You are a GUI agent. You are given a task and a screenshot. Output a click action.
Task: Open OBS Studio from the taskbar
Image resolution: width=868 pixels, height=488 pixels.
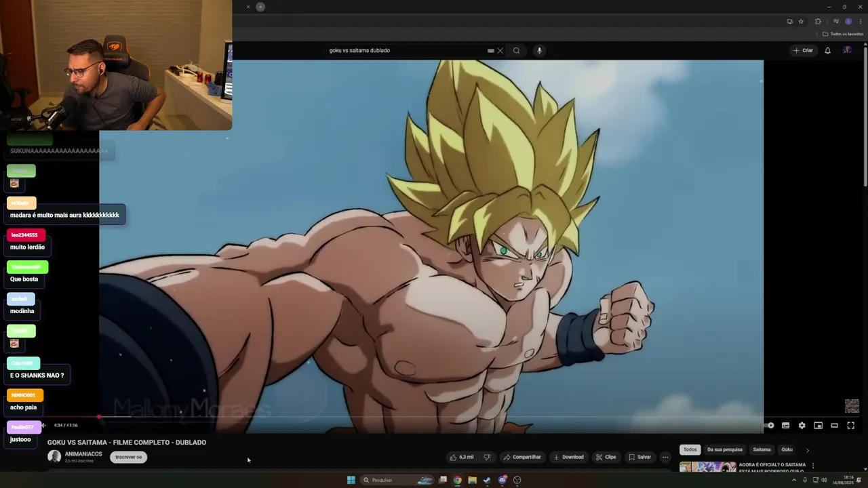(x=517, y=480)
